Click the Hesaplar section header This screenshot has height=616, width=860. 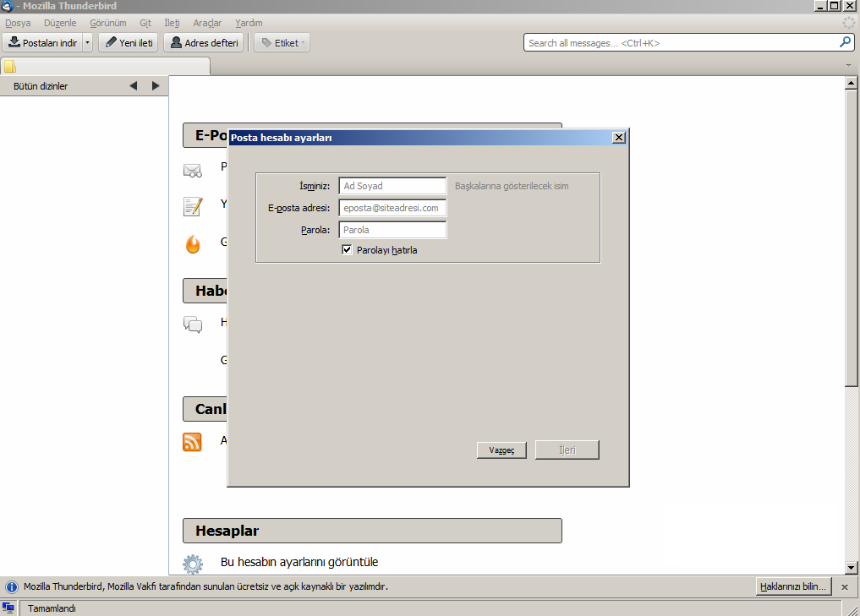coord(372,531)
